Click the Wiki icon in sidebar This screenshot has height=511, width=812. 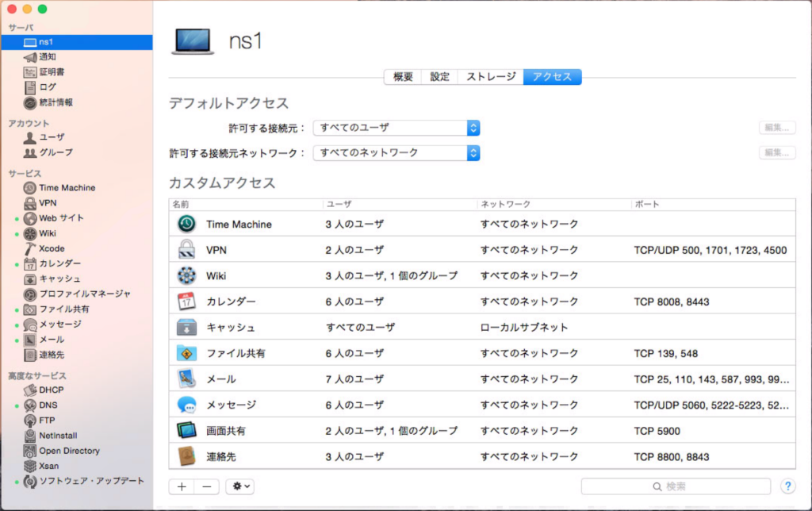[x=30, y=233]
